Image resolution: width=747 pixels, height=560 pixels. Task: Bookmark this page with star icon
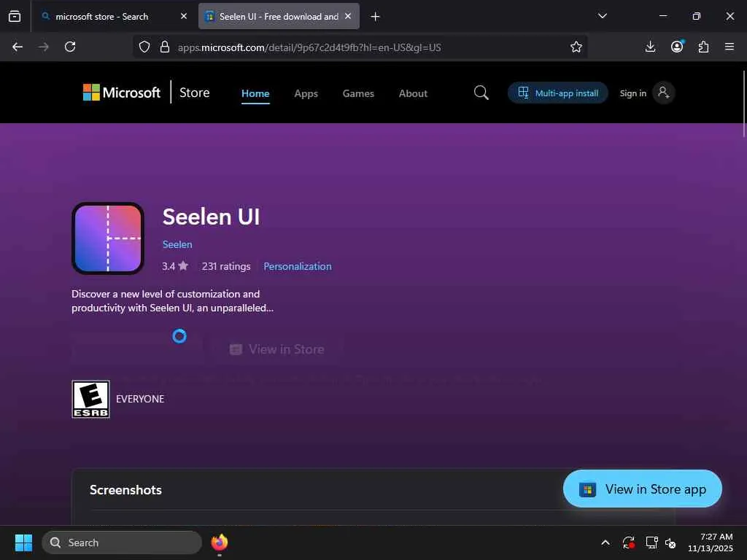[576, 47]
